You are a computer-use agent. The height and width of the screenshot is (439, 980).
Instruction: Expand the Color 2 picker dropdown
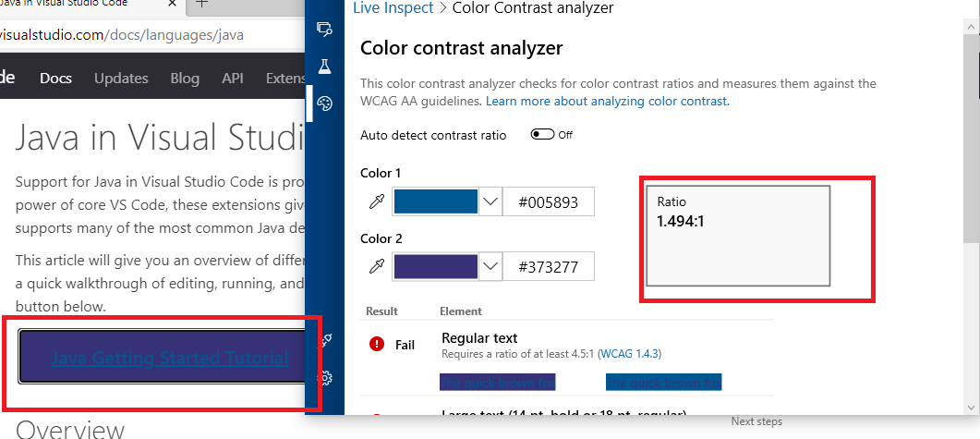pos(490,267)
